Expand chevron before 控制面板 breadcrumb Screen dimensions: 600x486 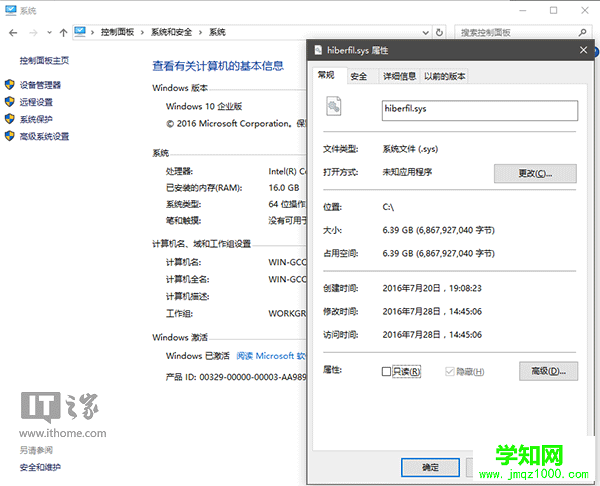[92, 33]
